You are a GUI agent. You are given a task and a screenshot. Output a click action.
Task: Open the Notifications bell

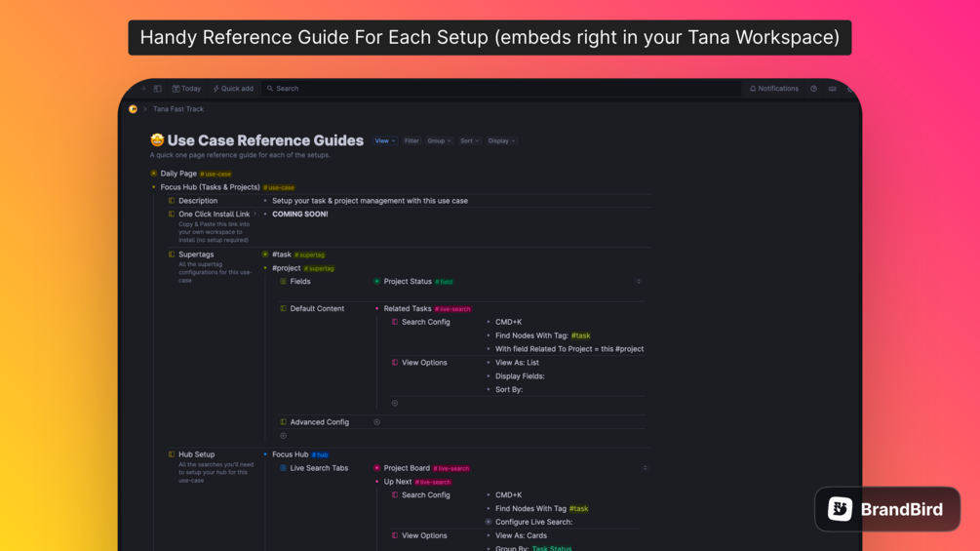pyautogui.click(x=774, y=89)
